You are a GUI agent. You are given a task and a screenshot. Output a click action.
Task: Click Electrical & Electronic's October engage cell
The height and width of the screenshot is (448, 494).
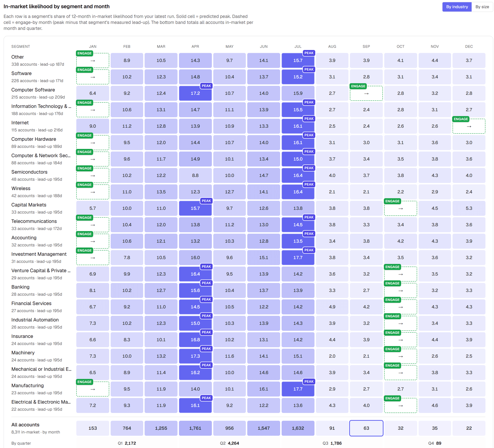[x=400, y=405]
